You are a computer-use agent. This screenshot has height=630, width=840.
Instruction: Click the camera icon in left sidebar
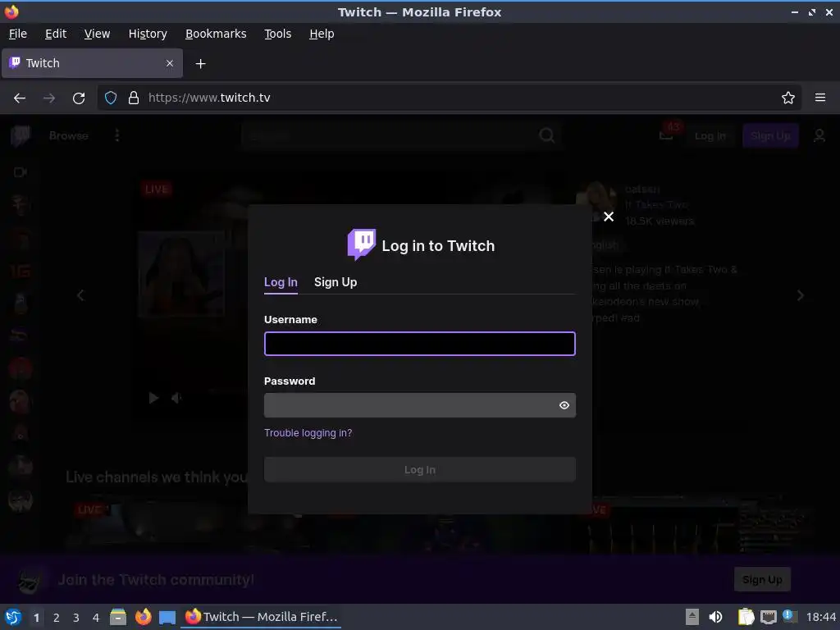[x=21, y=172]
